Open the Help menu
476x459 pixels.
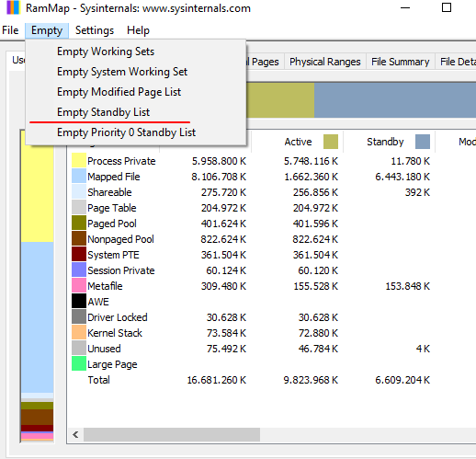click(x=138, y=30)
